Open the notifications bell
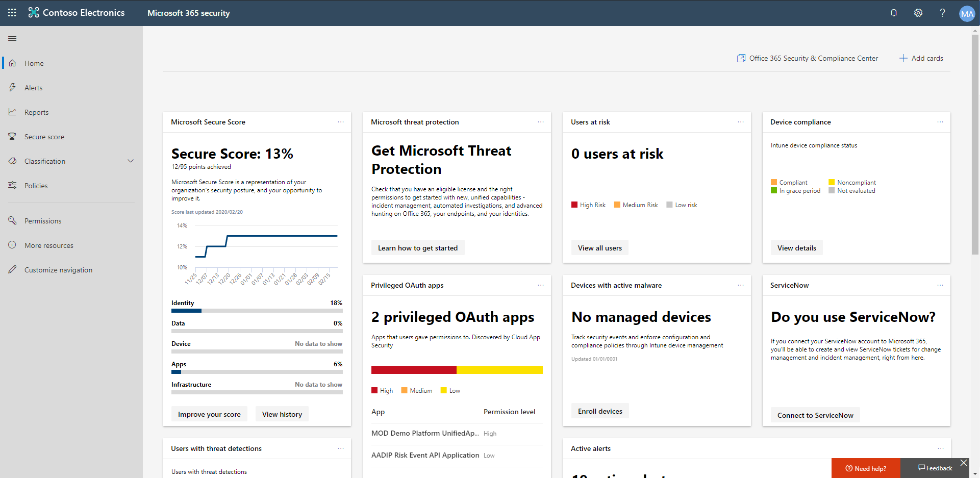This screenshot has height=478, width=980. tap(894, 13)
